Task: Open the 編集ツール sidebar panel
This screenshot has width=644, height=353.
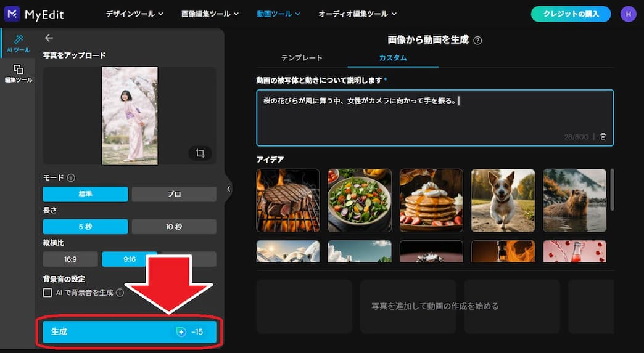Action: [x=18, y=73]
